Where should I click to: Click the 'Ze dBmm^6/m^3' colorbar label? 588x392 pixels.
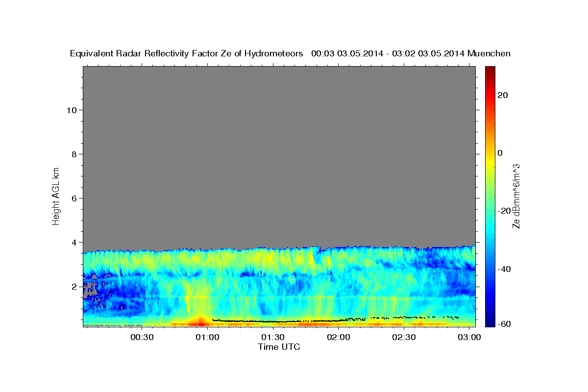tap(516, 196)
